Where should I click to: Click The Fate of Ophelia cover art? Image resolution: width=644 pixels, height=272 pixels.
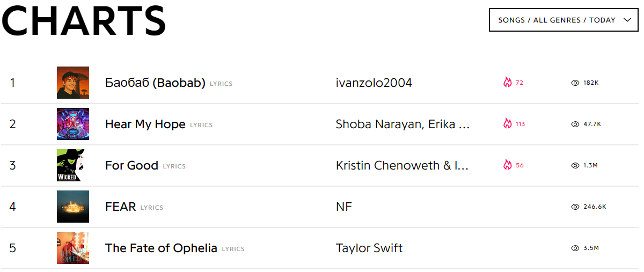coord(73,248)
